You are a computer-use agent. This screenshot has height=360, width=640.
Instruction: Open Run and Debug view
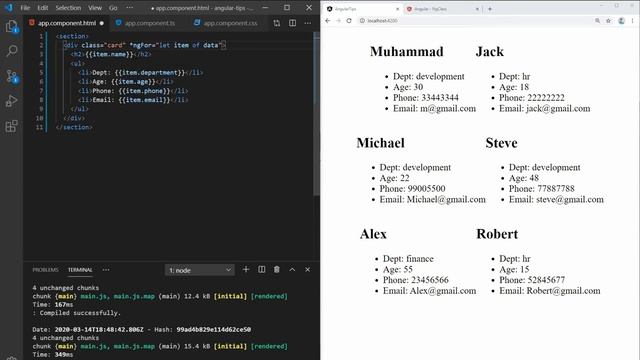tap(11, 101)
